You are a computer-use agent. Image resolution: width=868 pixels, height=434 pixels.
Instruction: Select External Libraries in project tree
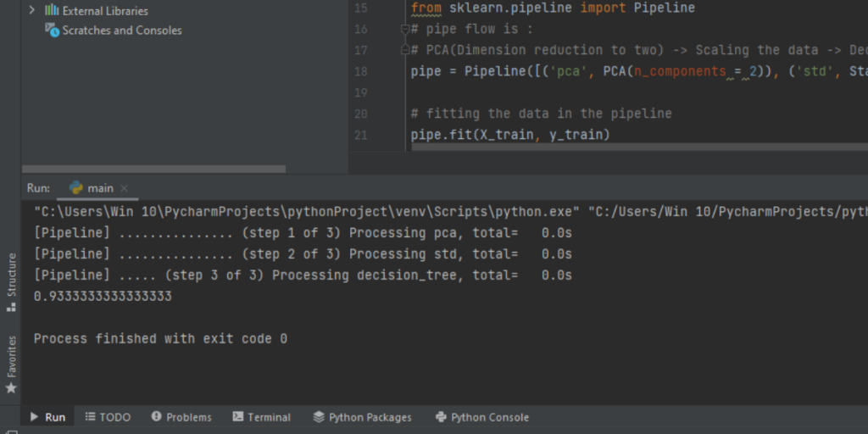click(x=105, y=10)
